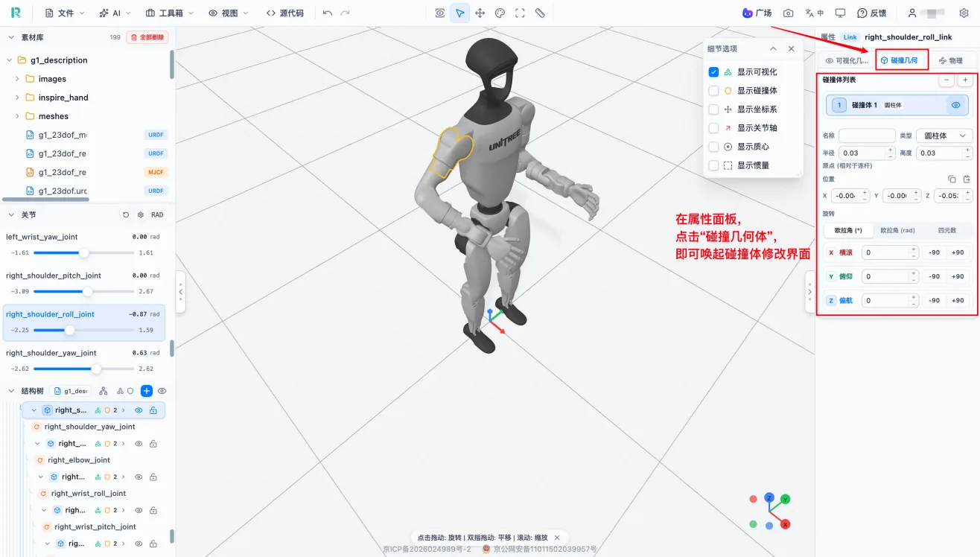
Task: Enable the 显示关节轴 checkbox
Action: [x=713, y=128]
